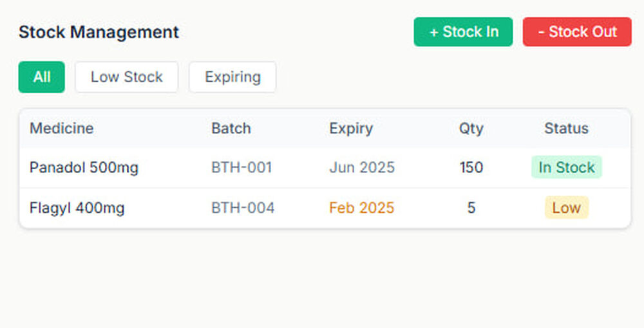Show only Expiring medicines

(x=232, y=77)
